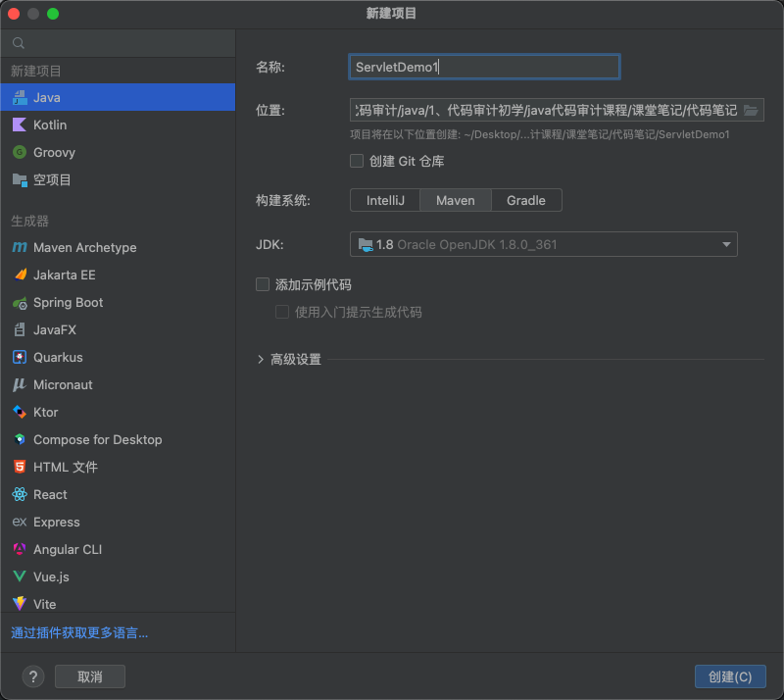Open 通过插件获取更多语言 link

click(79, 632)
